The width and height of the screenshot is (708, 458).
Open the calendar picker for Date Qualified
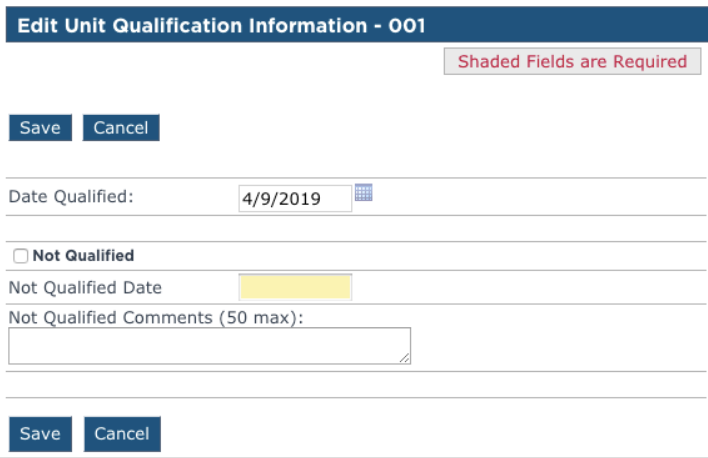(363, 192)
